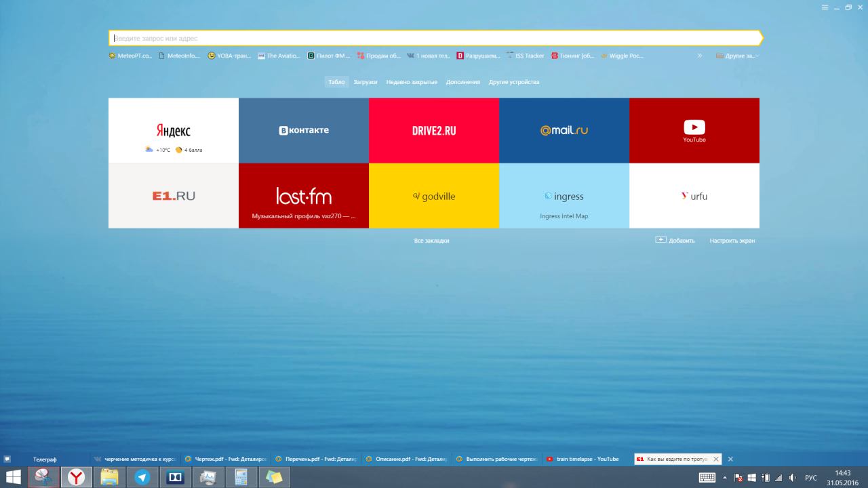Click Добавить to add a site tile

[675, 240]
